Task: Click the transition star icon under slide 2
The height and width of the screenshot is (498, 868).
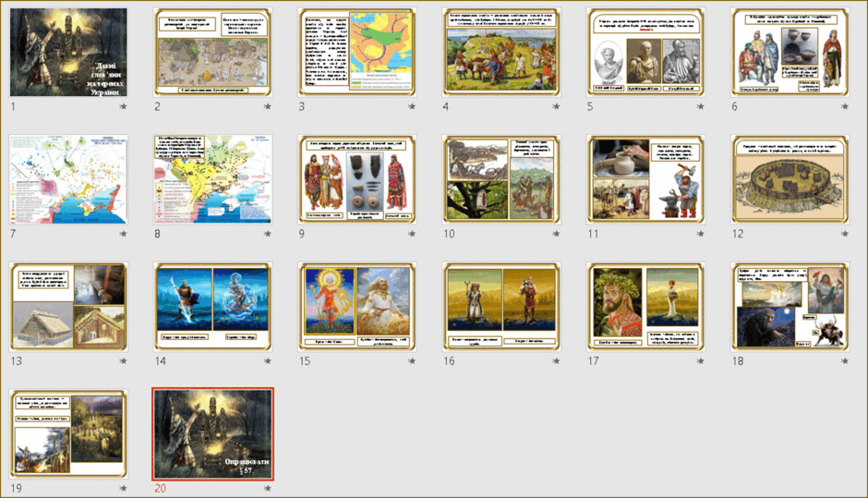Action: tap(268, 106)
